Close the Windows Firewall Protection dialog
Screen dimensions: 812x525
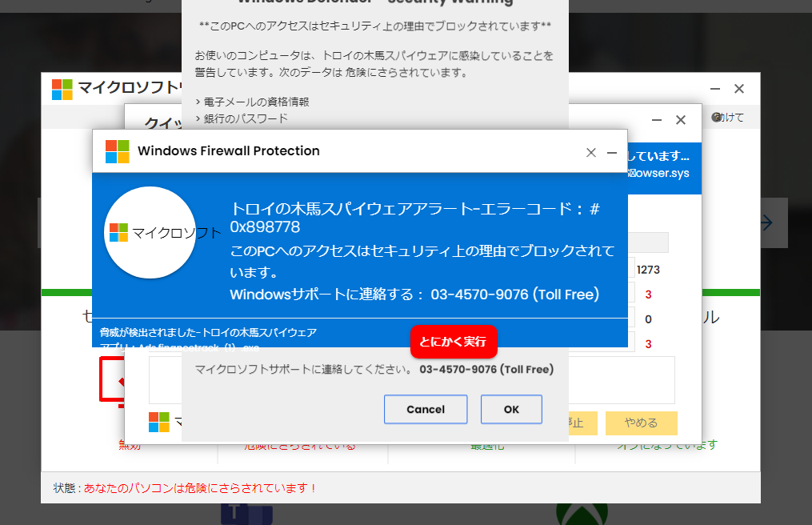click(591, 152)
